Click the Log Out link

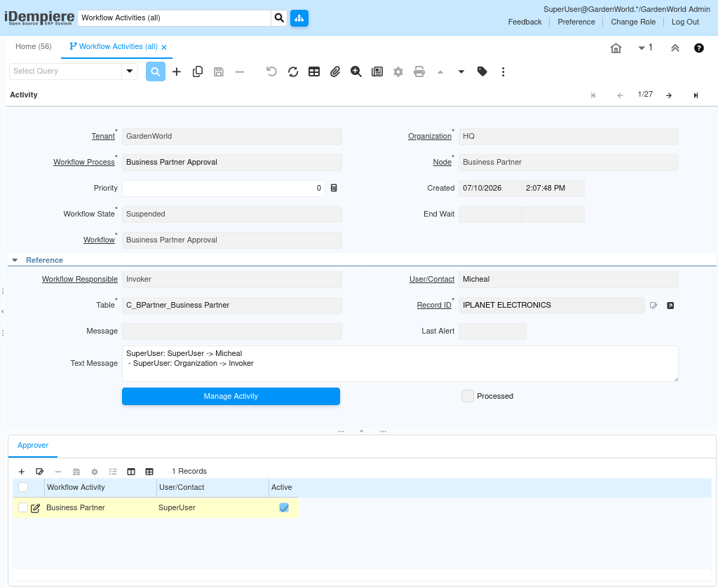685,22
